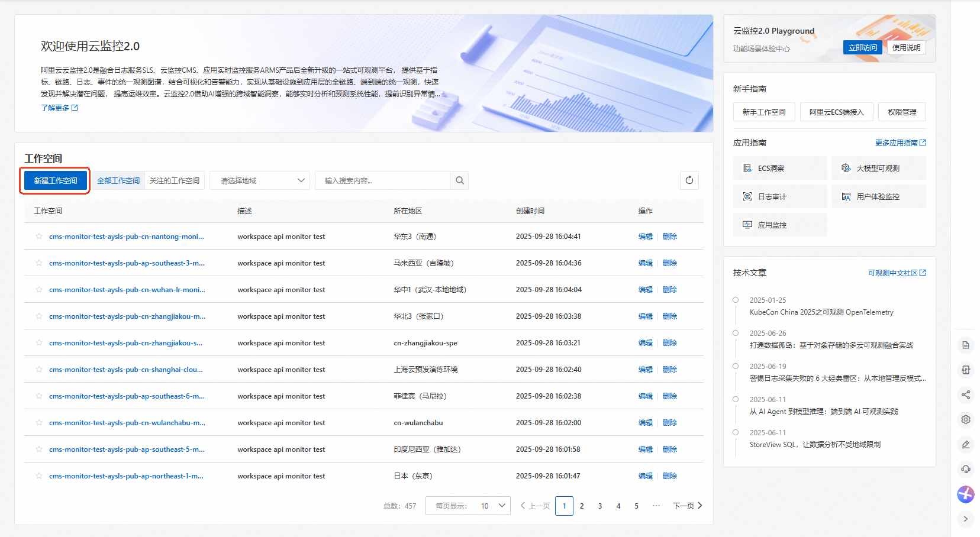Open 大模型可观测 application guide
Image resolution: width=980 pixels, height=537 pixels.
pos(879,168)
